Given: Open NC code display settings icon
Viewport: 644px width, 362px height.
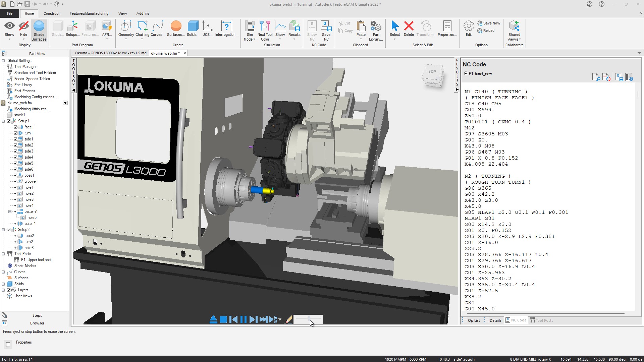Looking at the screenshot, I should click(629, 77).
